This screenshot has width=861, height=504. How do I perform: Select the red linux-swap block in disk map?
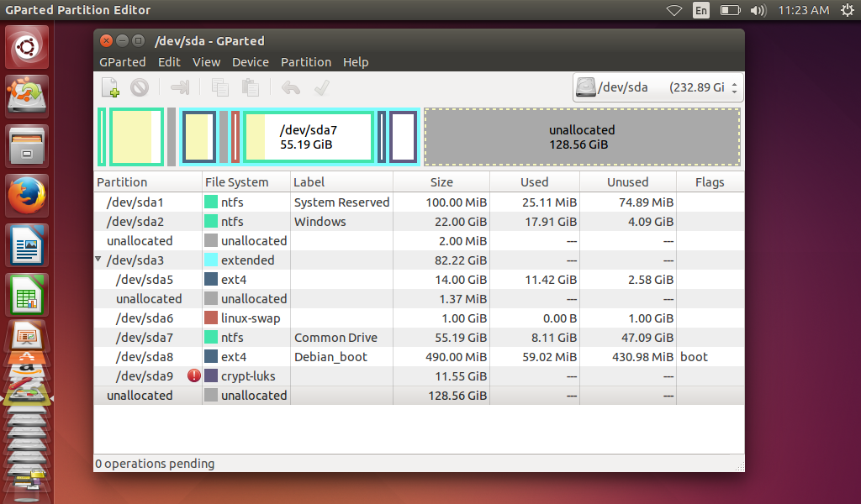[x=235, y=137]
